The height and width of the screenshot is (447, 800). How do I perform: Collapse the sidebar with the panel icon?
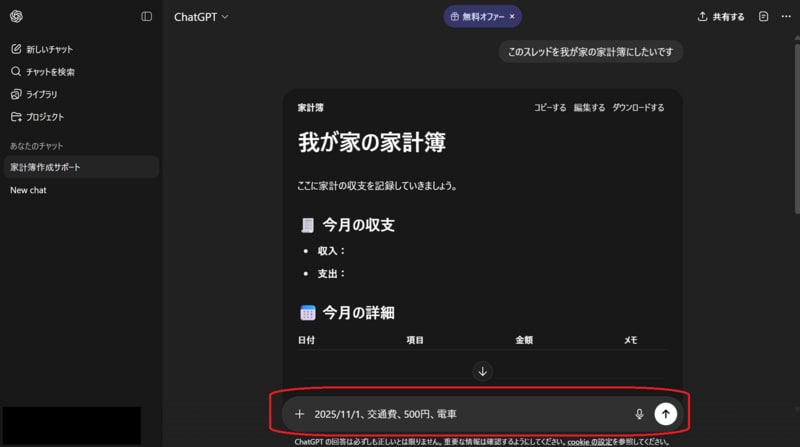147,16
